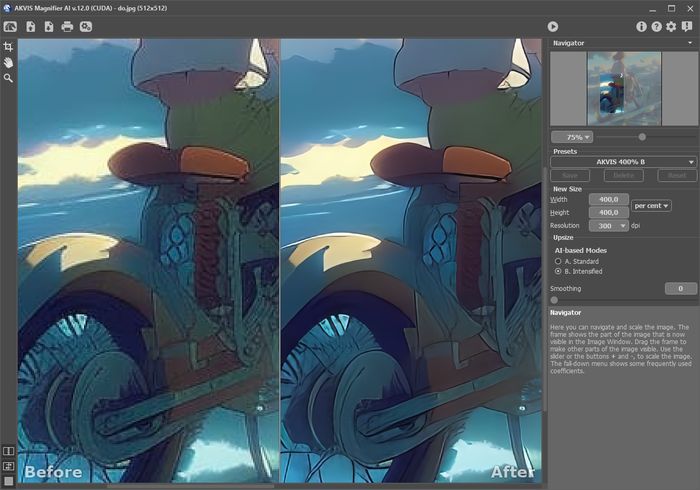The height and width of the screenshot is (490, 700).
Task: Open the per cent units dropdown
Action: pos(651,206)
